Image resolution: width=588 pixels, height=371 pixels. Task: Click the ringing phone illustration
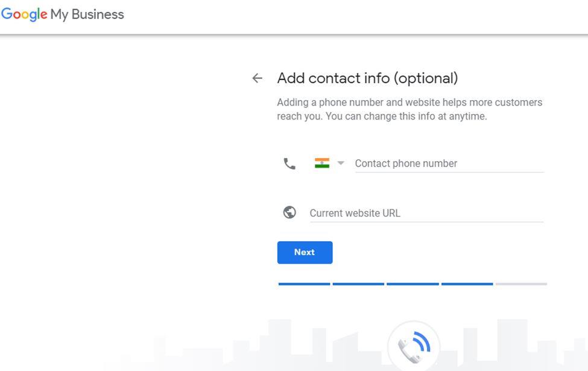[414, 346]
